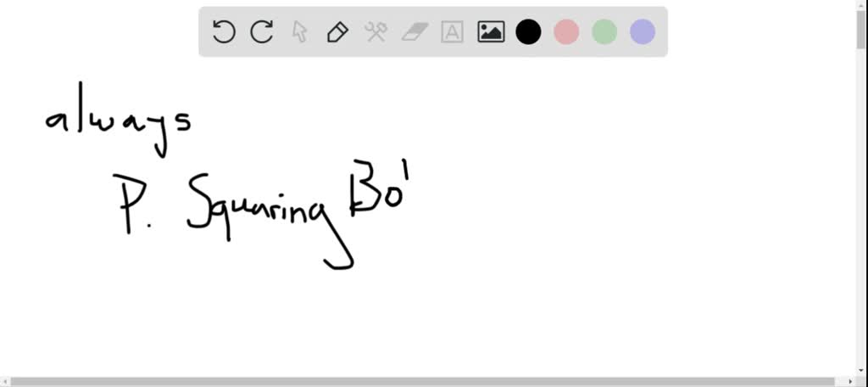The image size is (868, 387).
Task: Choose the selection pointer tool
Action: tap(299, 32)
